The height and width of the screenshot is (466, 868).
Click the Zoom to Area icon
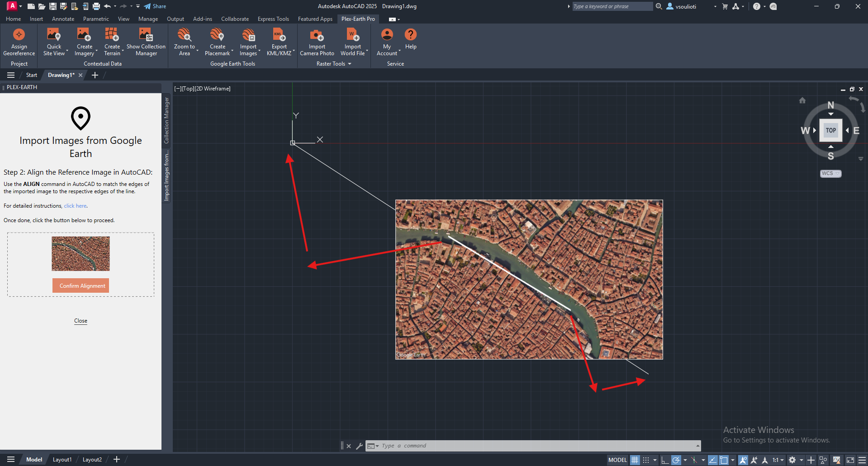pos(184,35)
